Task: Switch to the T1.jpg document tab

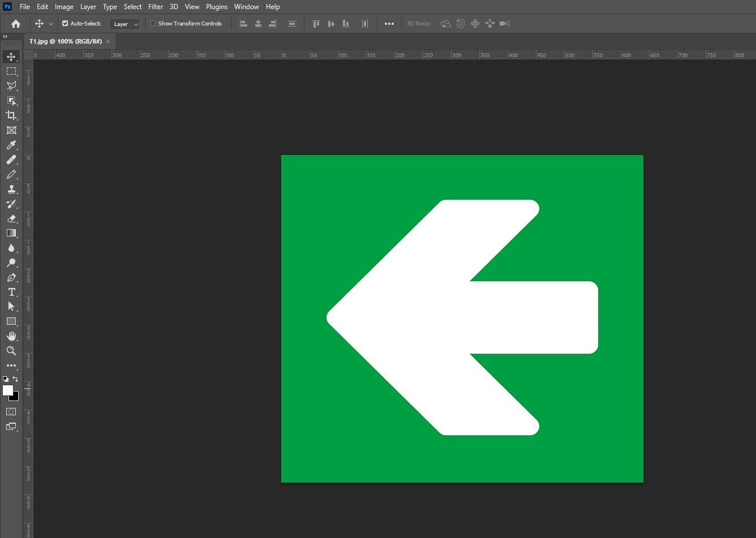Action: coord(66,41)
